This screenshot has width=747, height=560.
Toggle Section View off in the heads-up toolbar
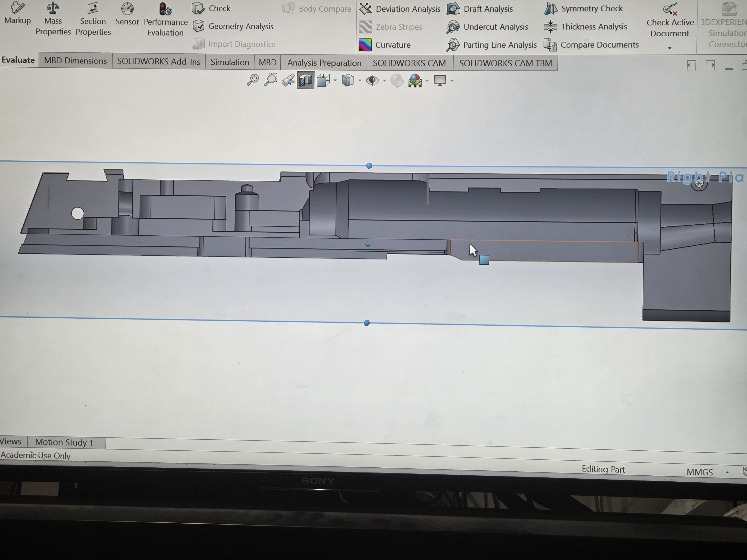tap(306, 80)
